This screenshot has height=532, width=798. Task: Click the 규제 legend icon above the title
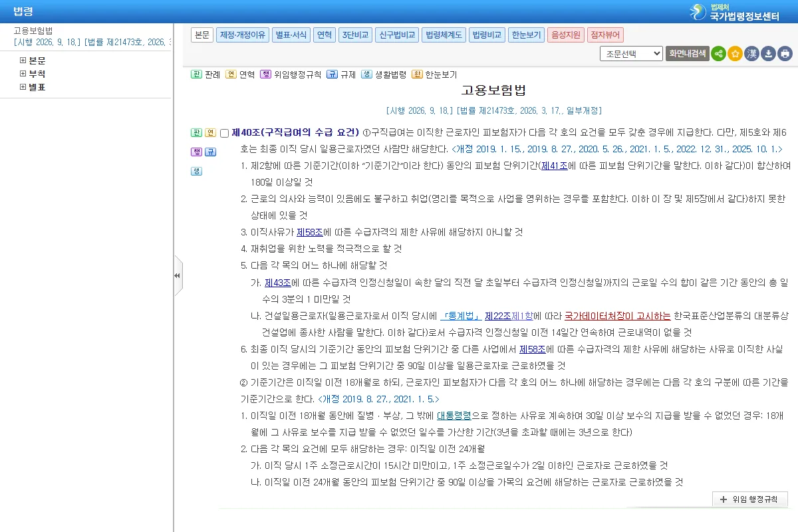[x=332, y=74]
